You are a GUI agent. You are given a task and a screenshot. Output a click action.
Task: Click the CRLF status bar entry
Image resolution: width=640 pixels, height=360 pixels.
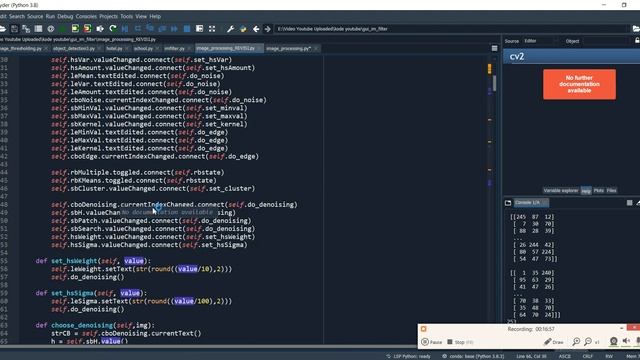[588, 356]
